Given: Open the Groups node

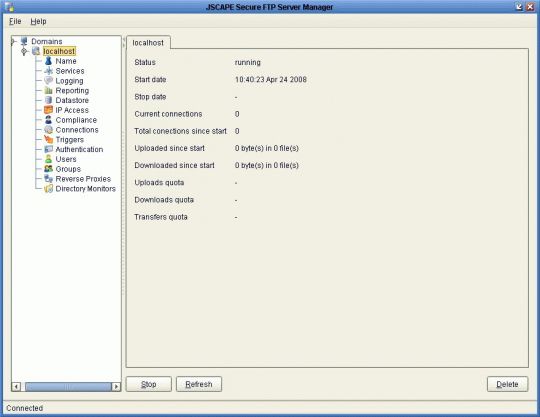Looking at the screenshot, I should (68, 169).
